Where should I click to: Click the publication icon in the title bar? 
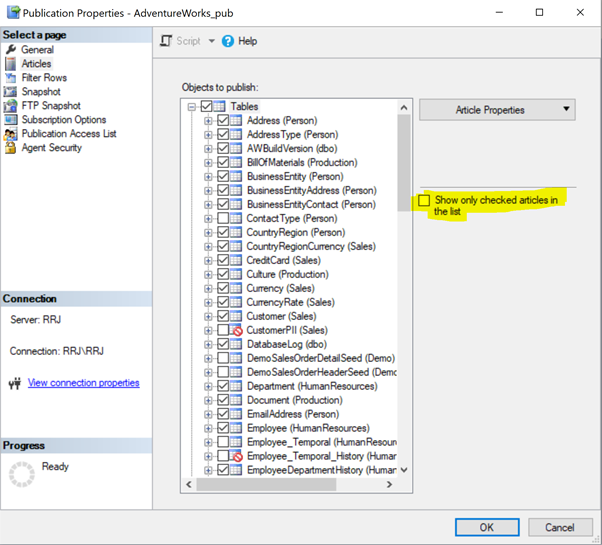(x=13, y=12)
